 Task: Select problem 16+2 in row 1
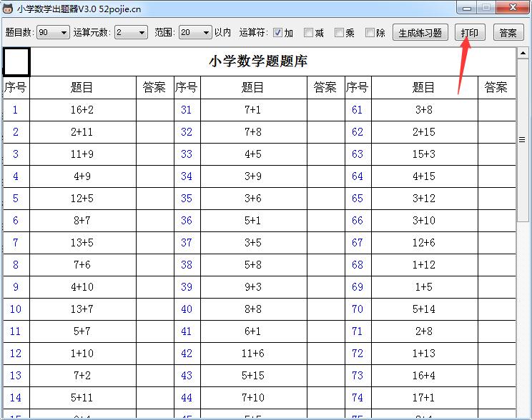(x=82, y=110)
